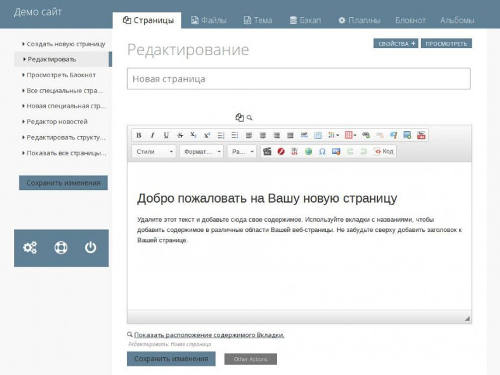Open source view with Код button
Screen dimensions: 500x375
[384, 152]
